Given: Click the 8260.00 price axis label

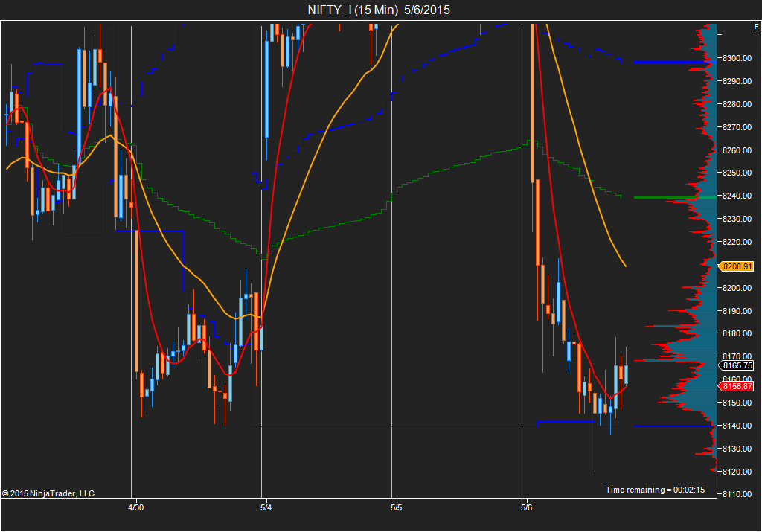Looking at the screenshot, I should click(x=737, y=150).
